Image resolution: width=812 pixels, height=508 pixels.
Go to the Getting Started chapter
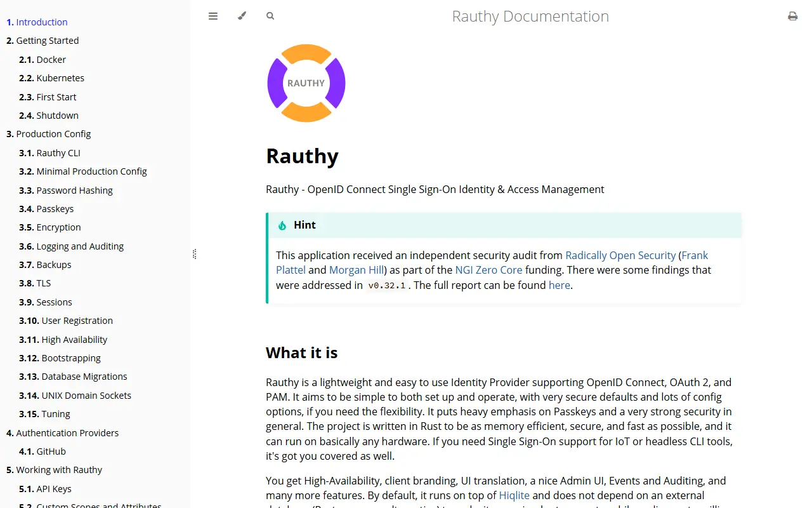43,41
